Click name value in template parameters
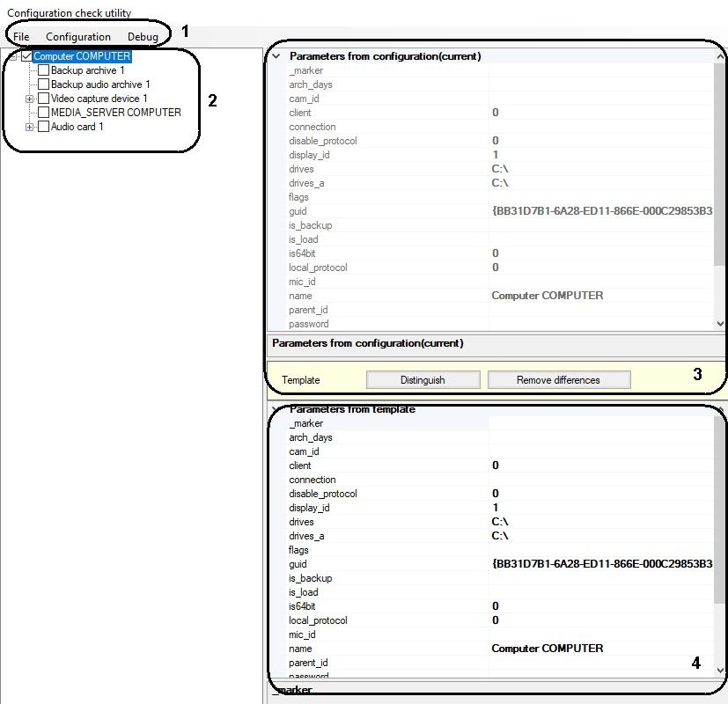Screen dimensions: 728x704 548,649
